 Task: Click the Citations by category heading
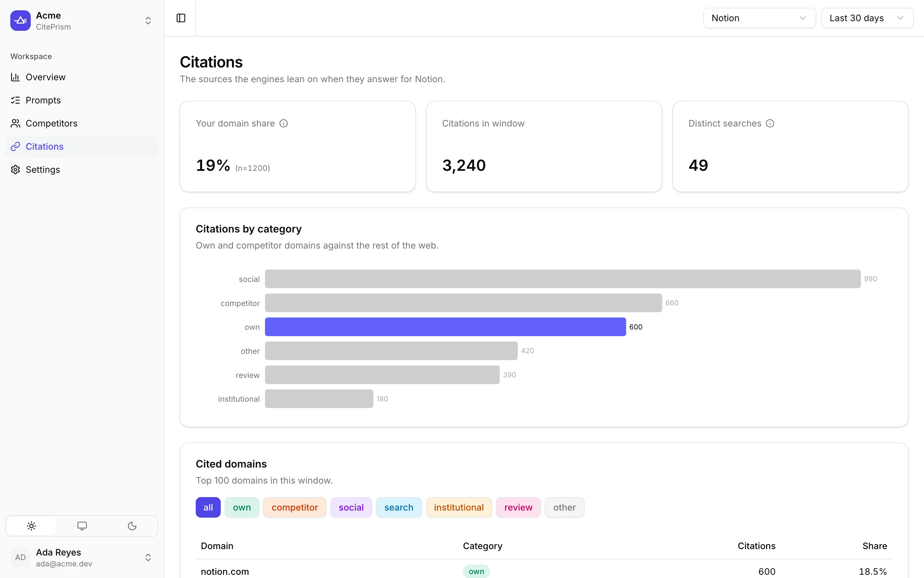[249, 229]
